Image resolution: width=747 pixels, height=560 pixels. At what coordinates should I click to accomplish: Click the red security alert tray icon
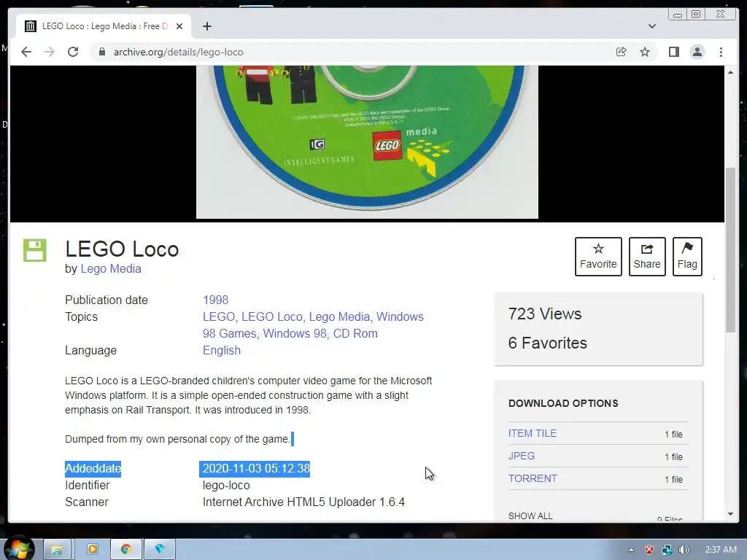pos(649,550)
